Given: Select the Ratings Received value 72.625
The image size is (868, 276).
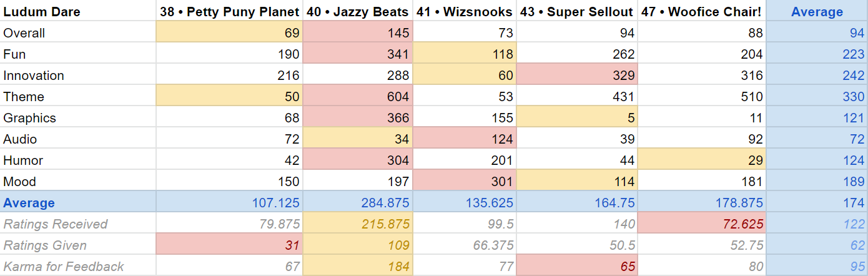Looking at the screenshot, I should point(702,224).
